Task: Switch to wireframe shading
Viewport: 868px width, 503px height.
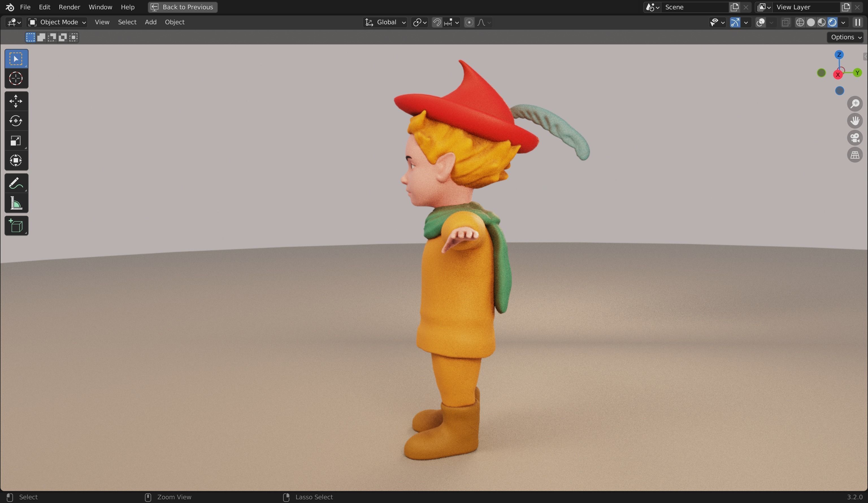Action: pyautogui.click(x=800, y=22)
